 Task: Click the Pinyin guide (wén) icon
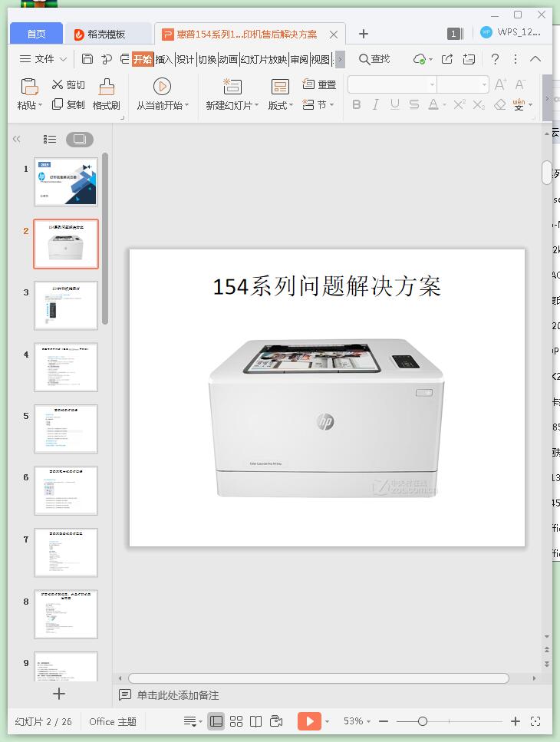point(519,104)
